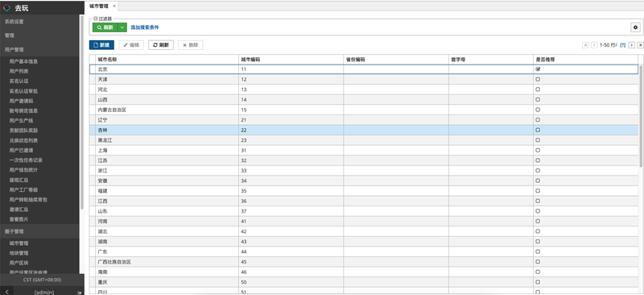Jump to the first page of rows
The height and width of the screenshot is (295, 644).
[x=586, y=45]
